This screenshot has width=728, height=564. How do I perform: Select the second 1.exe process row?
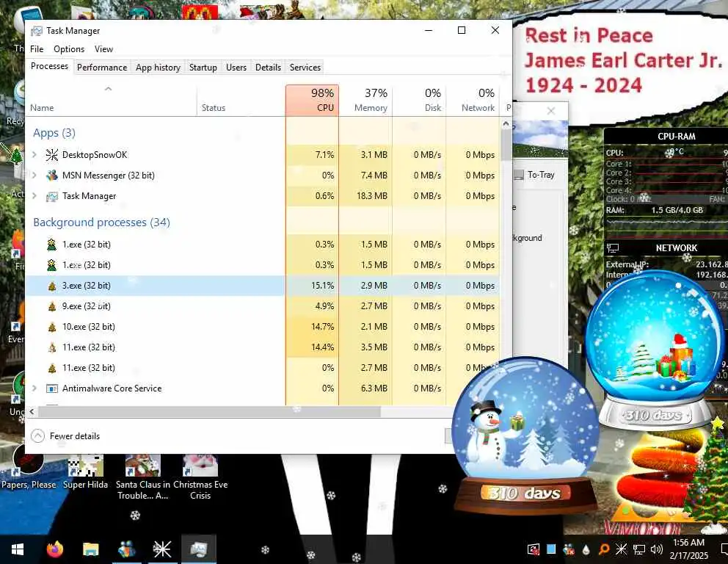tap(263, 265)
